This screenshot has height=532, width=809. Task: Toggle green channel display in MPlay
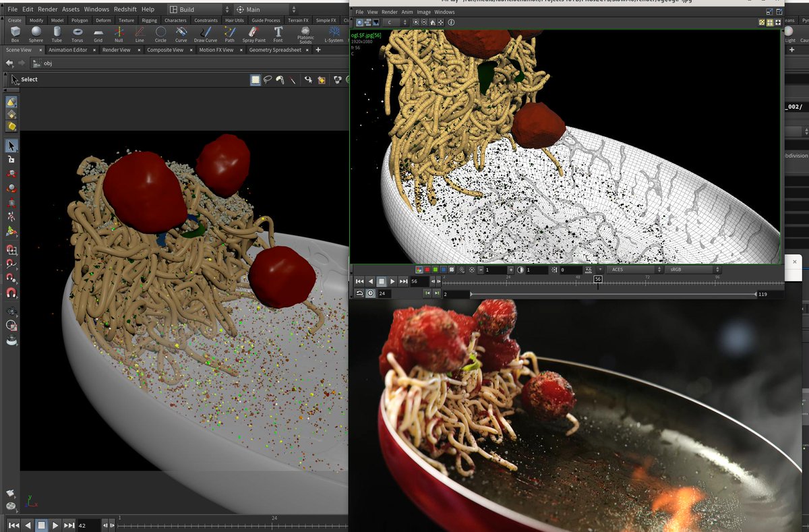coord(435,270)
